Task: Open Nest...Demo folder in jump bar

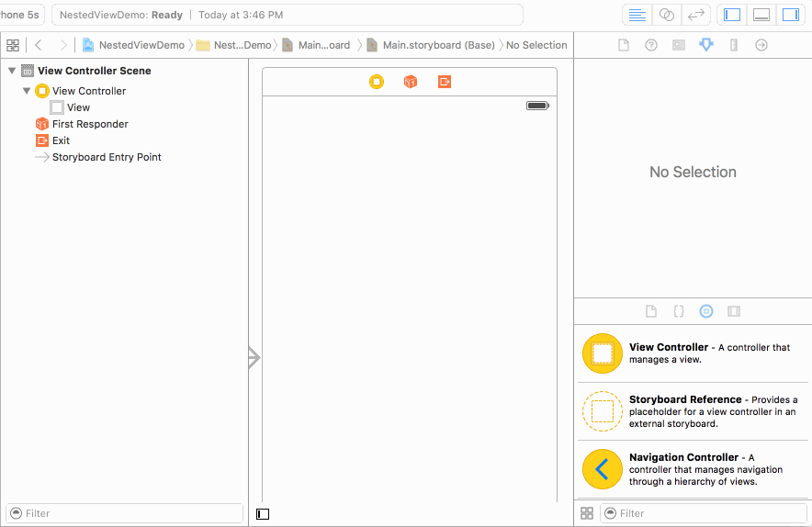Action: coord(233,45)
